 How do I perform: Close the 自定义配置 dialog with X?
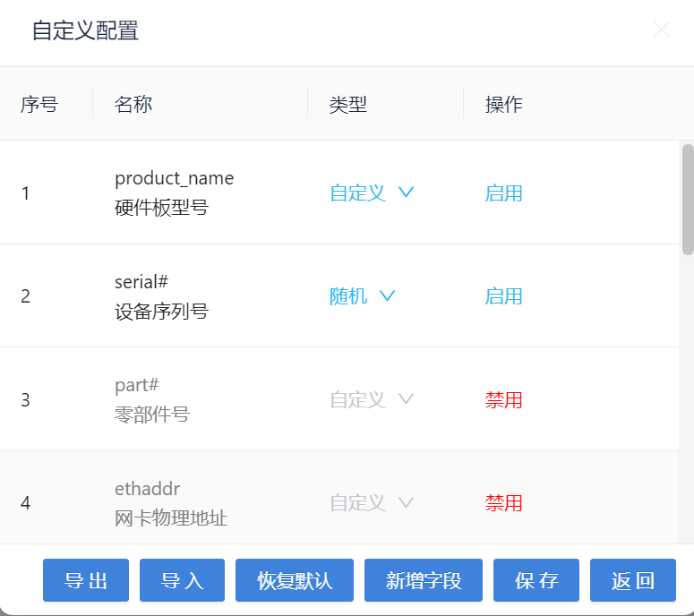point(662,30)
